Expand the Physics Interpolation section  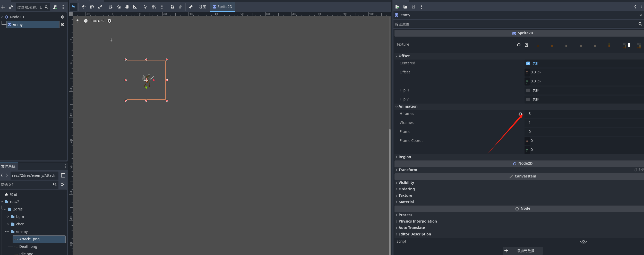pyautogui.click(x=519, y=221)
